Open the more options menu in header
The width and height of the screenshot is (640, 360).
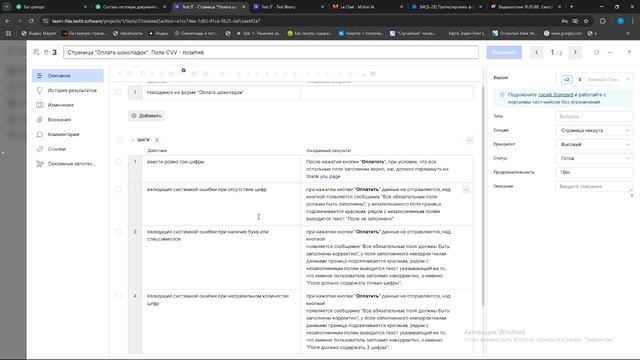(x=610, y=52)
